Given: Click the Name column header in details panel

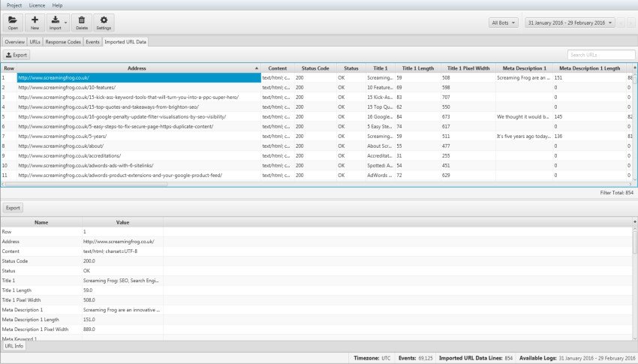Looking at the screenshot, I should tap(41, 222).
